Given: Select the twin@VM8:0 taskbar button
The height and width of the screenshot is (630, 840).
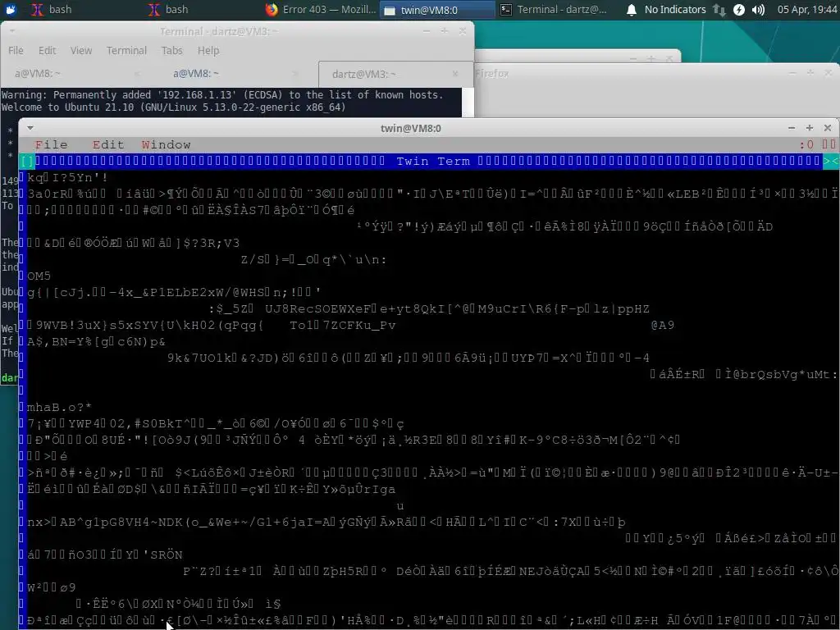Looking at the screenshot, I should click(x=437, y=10).
